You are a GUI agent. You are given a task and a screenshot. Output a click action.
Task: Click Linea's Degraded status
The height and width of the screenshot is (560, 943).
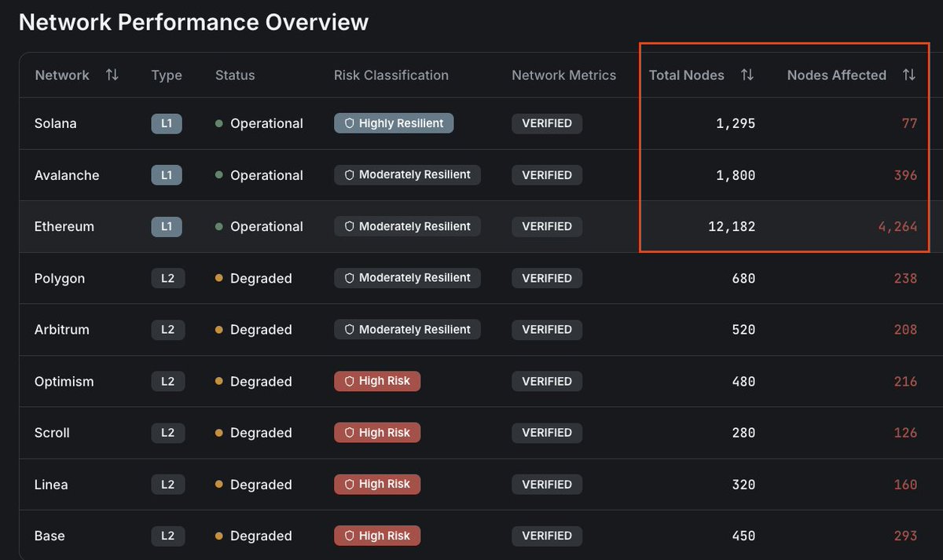(254, 485)
